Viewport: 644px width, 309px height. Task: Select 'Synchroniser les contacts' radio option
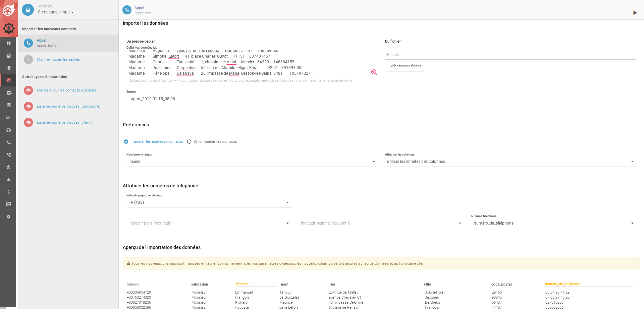189,142
